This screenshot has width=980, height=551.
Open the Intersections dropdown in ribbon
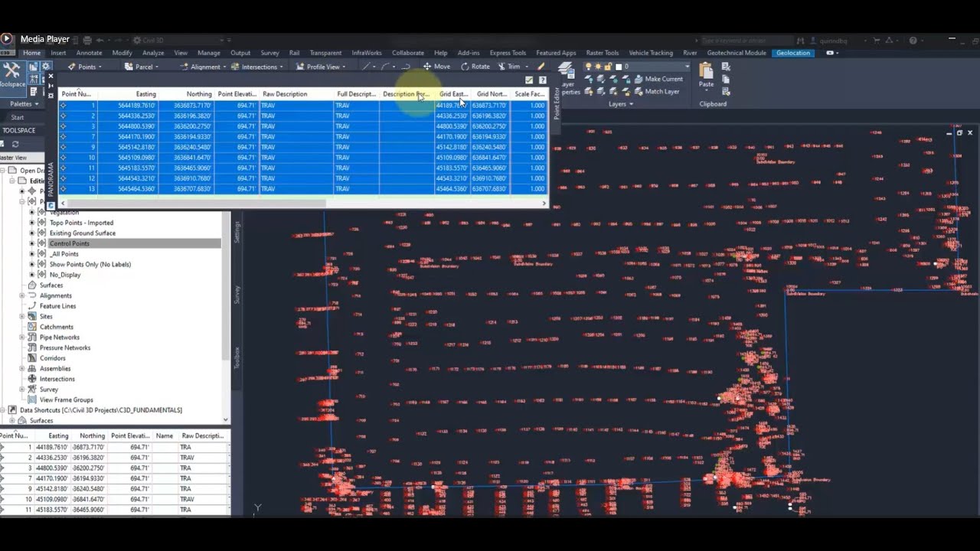(280, 67)
